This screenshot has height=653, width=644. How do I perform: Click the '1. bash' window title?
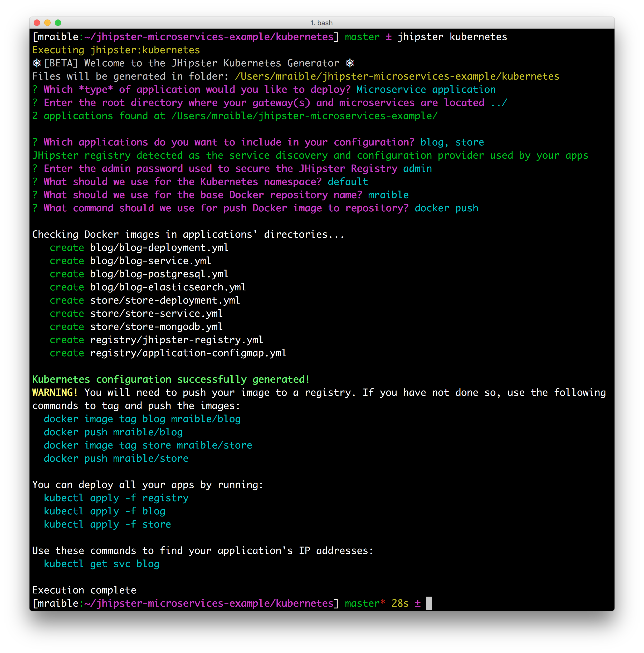click(x=321, y=23)
